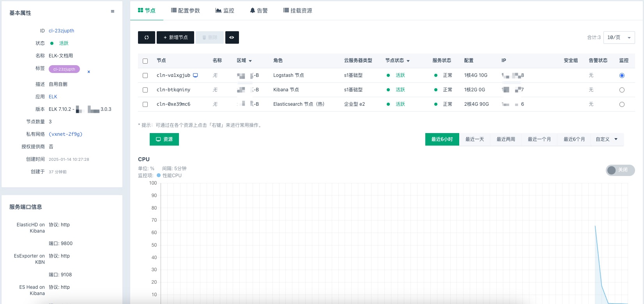
Task: Click the eye icon column-visibility button
Action: [x=232, y=37]
